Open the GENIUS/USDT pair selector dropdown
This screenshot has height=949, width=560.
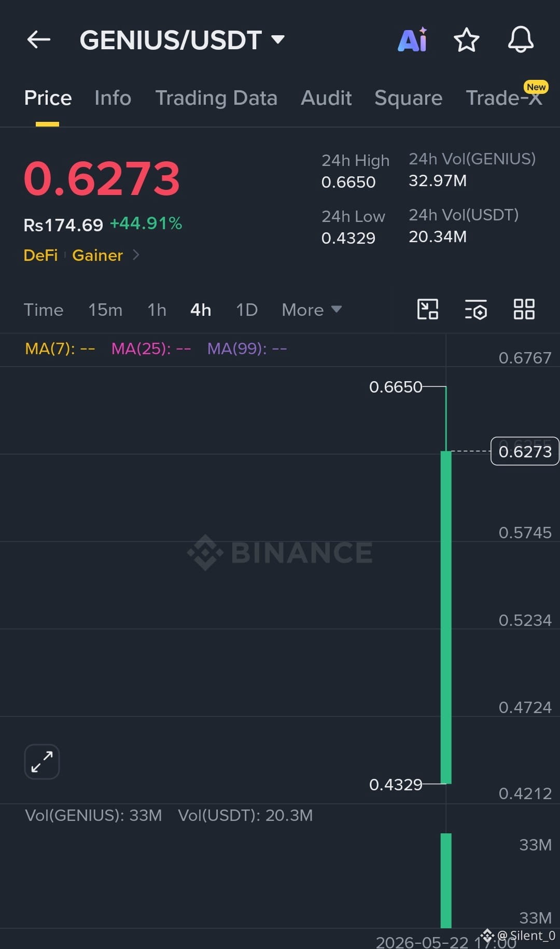tap(182, 40)
